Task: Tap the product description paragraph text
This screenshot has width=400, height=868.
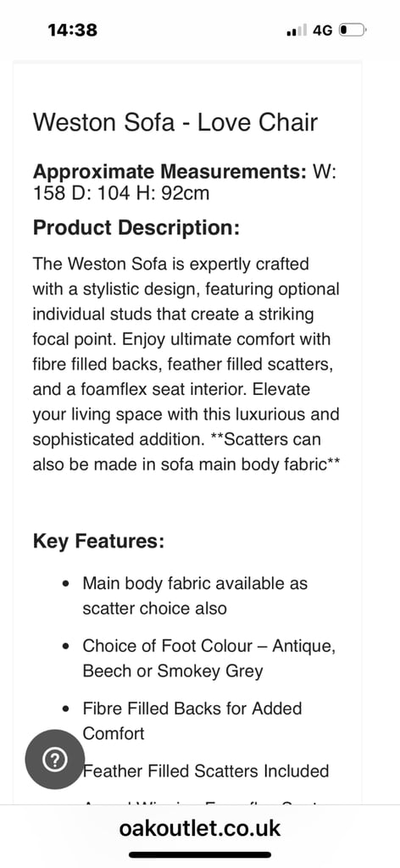Action: point(186,364)
